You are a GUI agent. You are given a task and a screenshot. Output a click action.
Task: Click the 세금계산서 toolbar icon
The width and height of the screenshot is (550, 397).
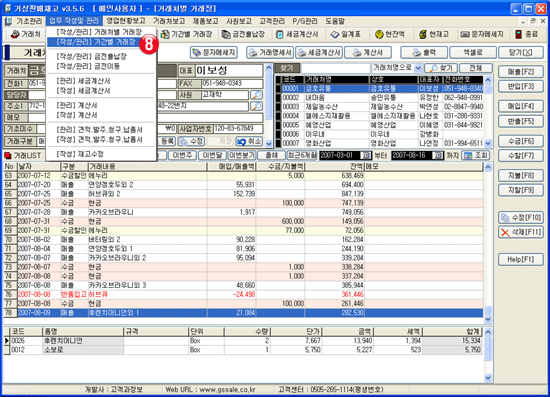280,34
